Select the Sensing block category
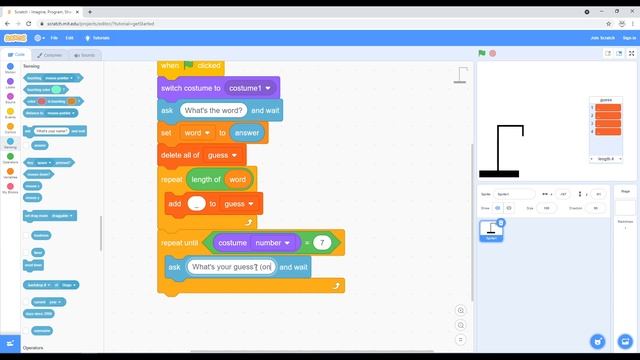This screenshot has width=640, height=360. pos(10,143)
